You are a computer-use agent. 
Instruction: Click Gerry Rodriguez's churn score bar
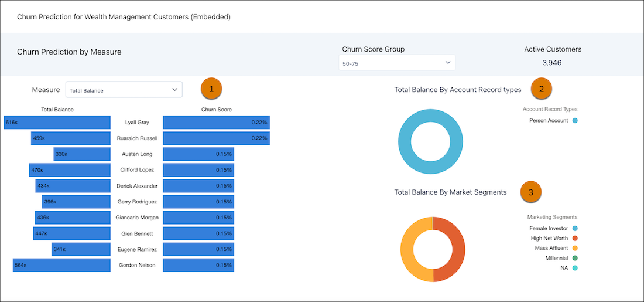[198, 202]
